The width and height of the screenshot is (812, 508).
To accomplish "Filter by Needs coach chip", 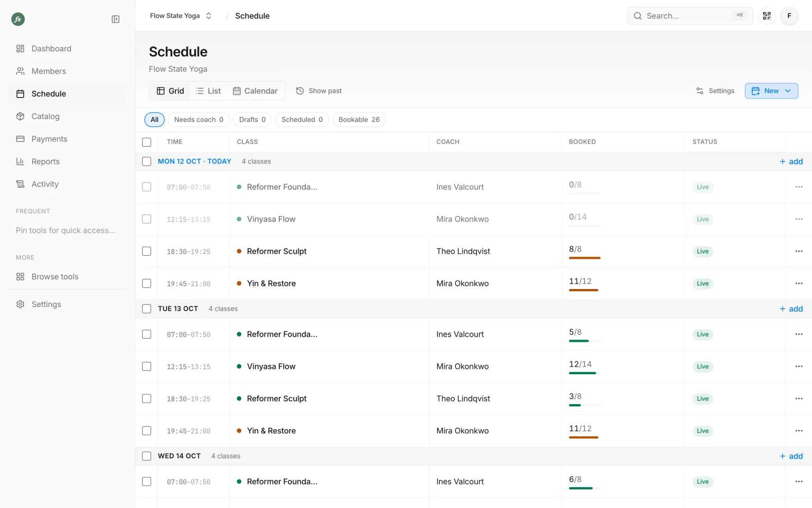I will [x=198, y=120].
